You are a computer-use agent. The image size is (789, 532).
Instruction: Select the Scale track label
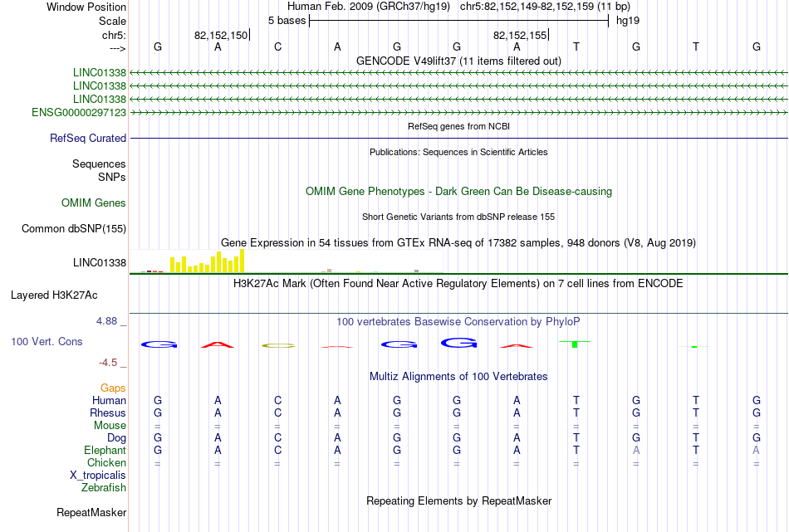point(112,21)
